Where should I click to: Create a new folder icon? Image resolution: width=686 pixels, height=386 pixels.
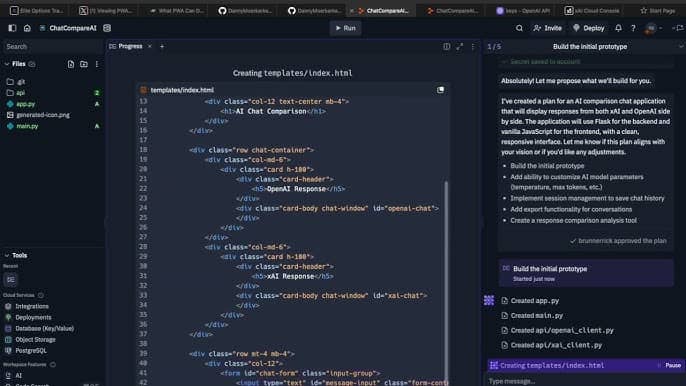click(84, 64)
